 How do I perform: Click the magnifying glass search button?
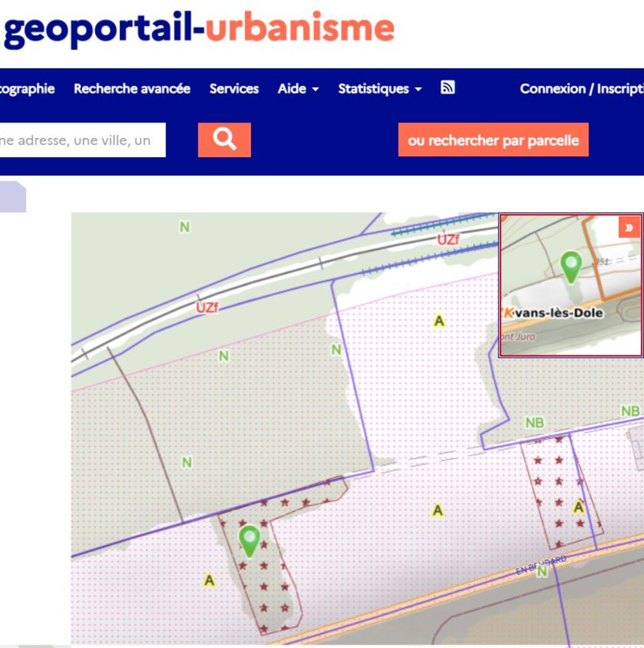(224, 140)
